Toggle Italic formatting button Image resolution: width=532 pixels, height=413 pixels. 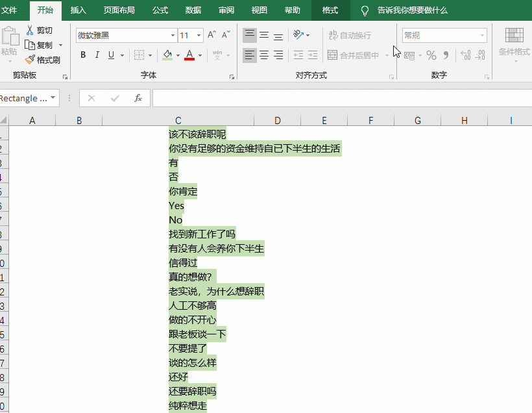(97, 55)
